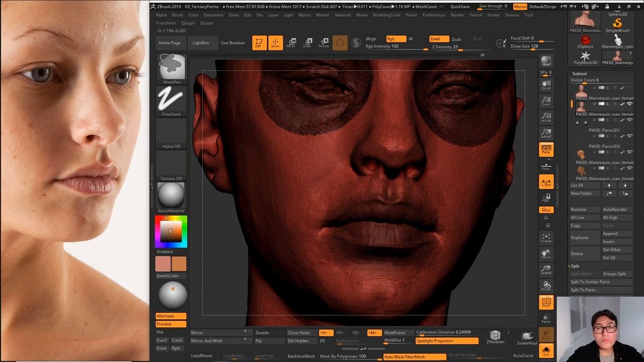Open the Brush menu

[x=177, y=15]
